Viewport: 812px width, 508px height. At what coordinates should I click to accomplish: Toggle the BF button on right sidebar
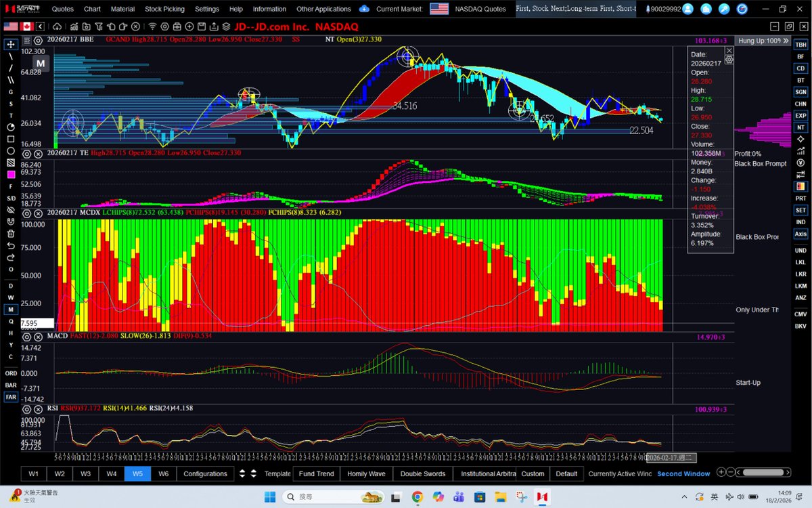tap(800, 56)
